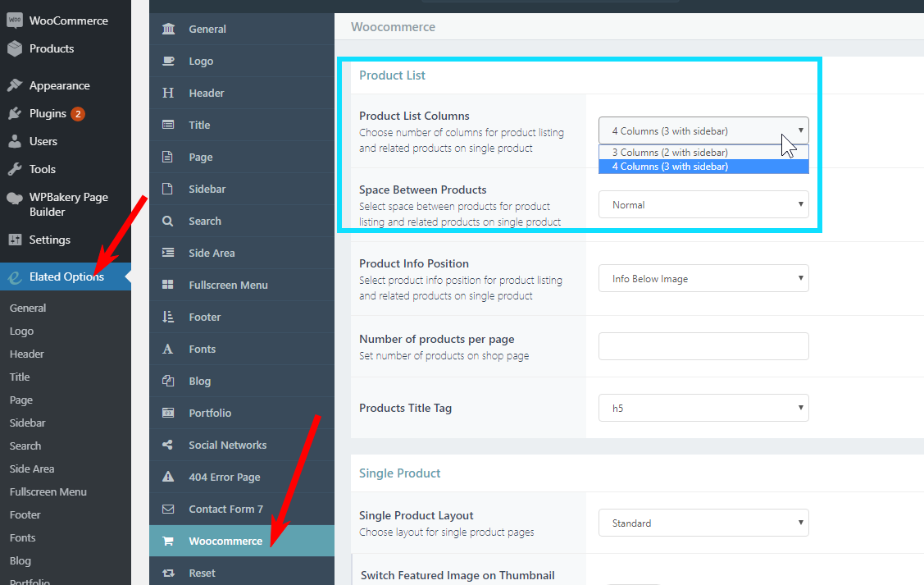Open General submenu under Elated Options
This screenshot has width=924, height=585.
point(28,308)
